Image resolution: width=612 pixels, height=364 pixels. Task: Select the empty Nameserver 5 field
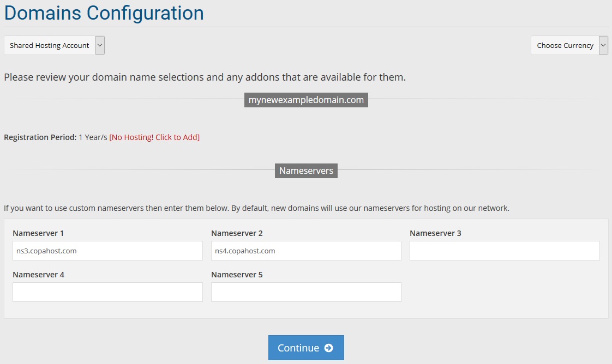coord(306,292)
